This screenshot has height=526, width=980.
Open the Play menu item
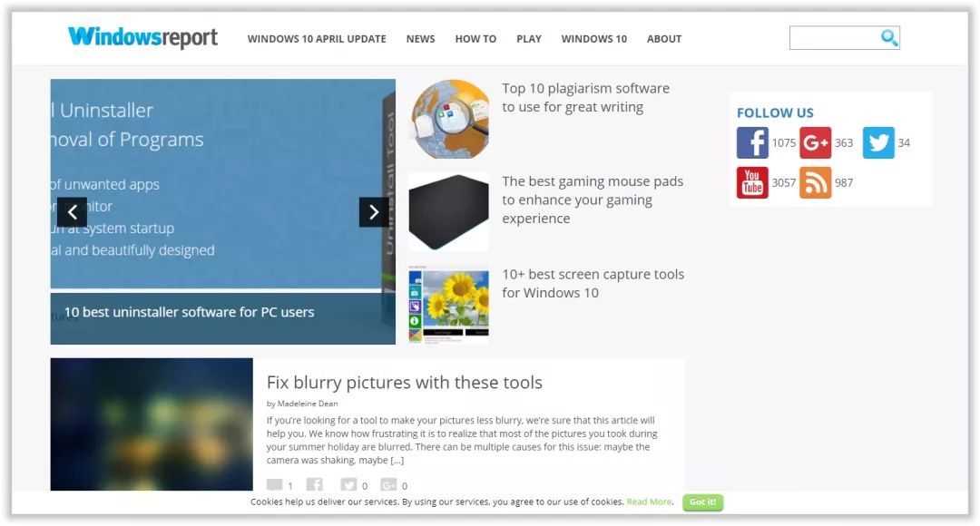(x=529, y=39)
